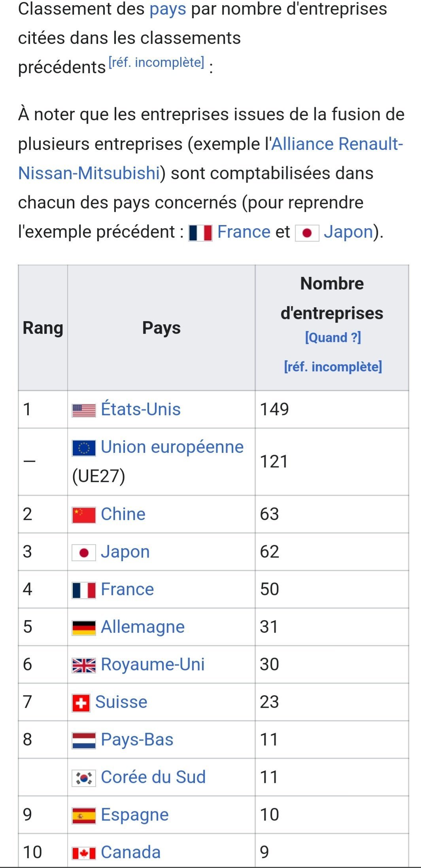
Task: Click the United Kingdom flag icon
Action: coord(84,666)
